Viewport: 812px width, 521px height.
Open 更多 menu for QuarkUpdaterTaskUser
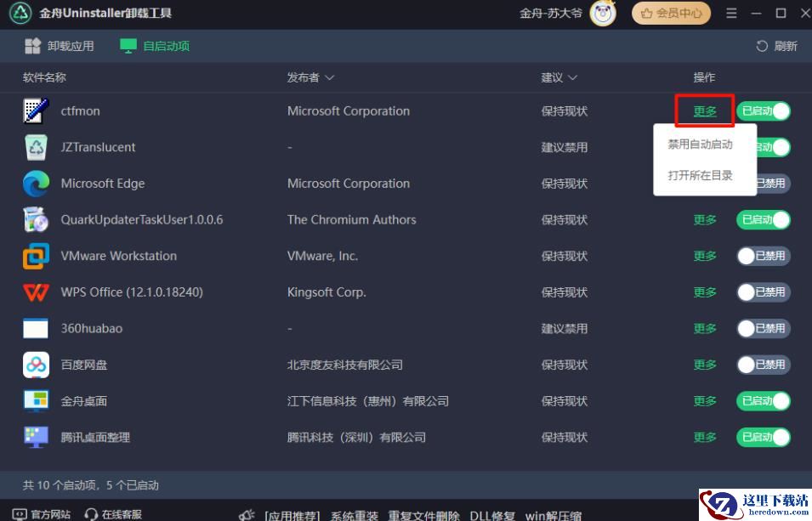coord(705,219)
